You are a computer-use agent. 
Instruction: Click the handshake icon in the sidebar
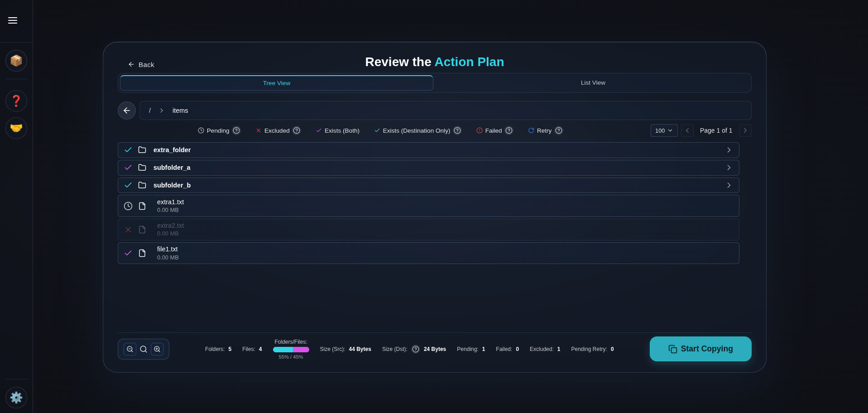point(16,128)
